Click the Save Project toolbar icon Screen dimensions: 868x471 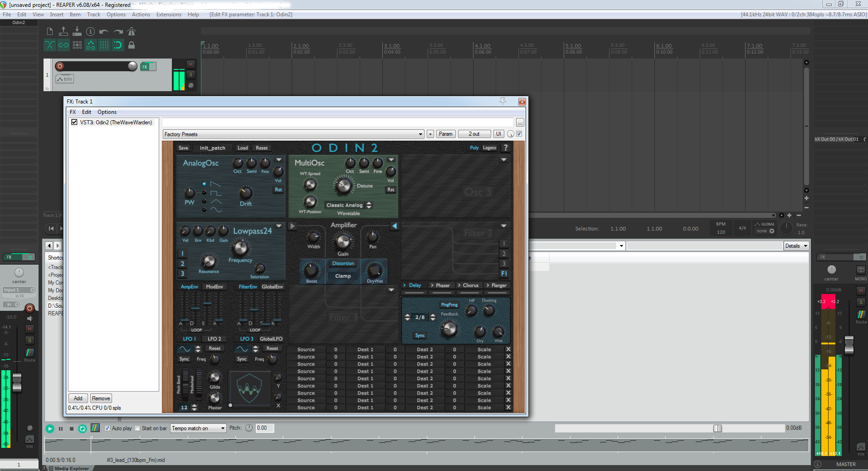click(x=77, y=31)
